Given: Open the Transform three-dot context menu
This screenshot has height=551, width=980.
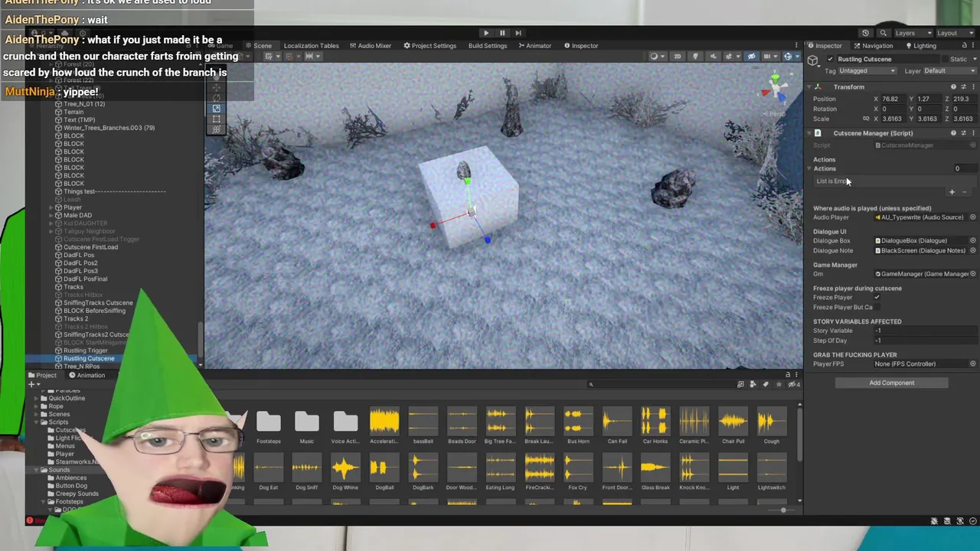Looking at the screenshot, I should 973,87.
